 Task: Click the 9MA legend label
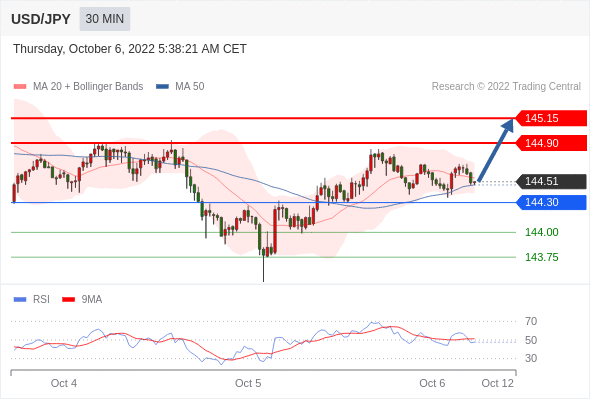[x=92, y=300]
